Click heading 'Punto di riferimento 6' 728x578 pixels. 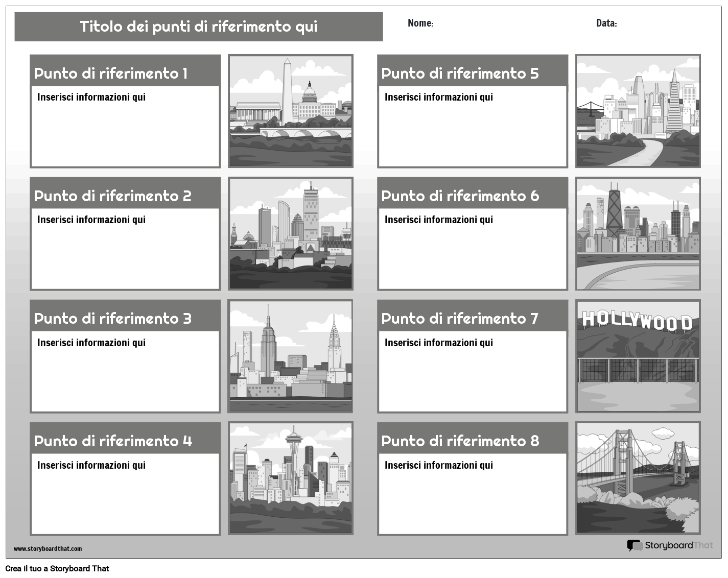(x=460, y=196)
